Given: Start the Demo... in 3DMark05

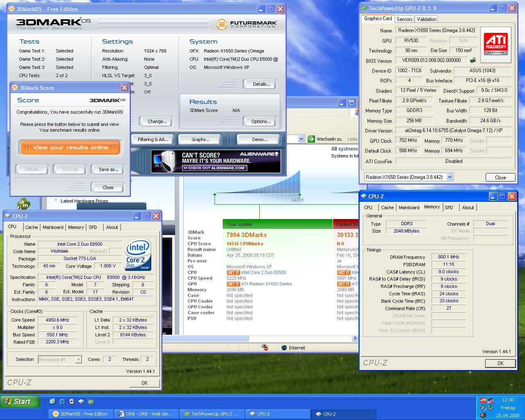Looking at the screenshot, I should click(x=259, y=139).
